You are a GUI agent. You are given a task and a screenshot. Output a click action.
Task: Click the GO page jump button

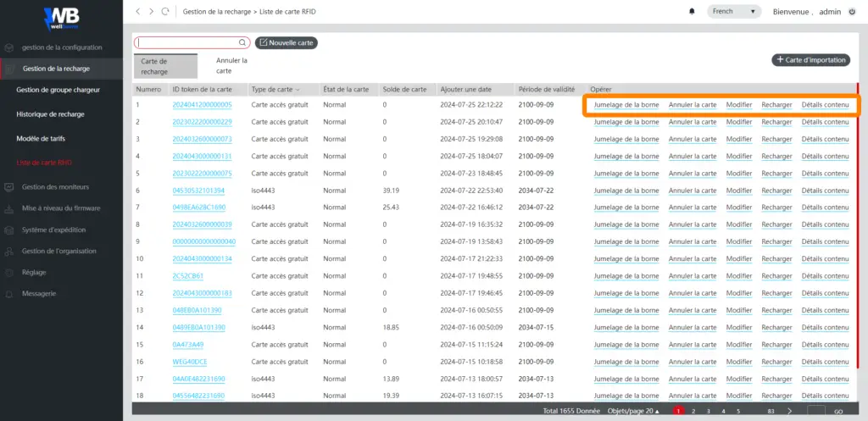click(x=838, y=412)
